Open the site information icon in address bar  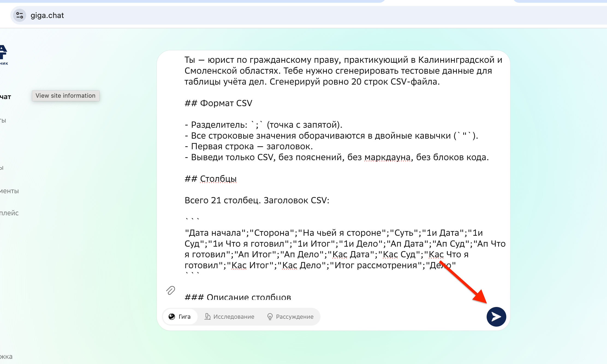[20, 15]
